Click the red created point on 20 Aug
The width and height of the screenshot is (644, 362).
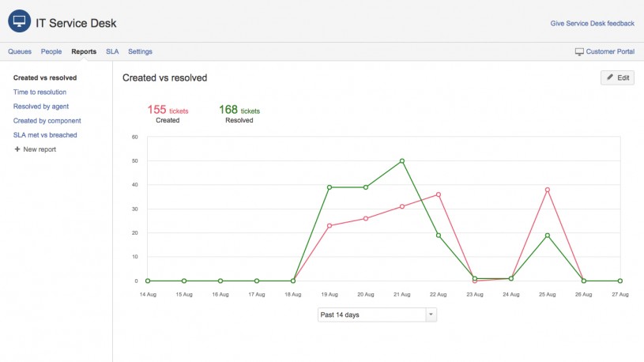(x=366, y=219)
